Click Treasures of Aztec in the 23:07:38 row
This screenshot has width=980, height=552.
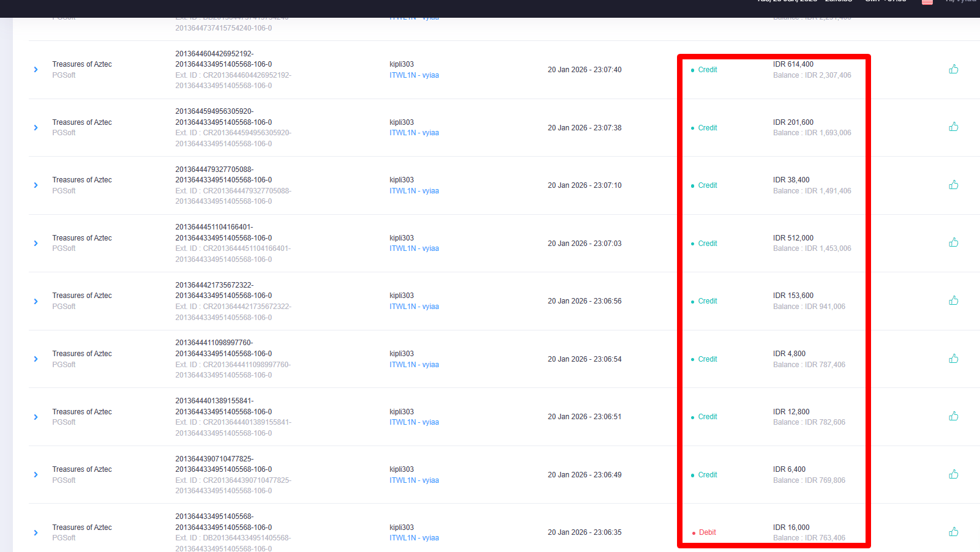82,122
